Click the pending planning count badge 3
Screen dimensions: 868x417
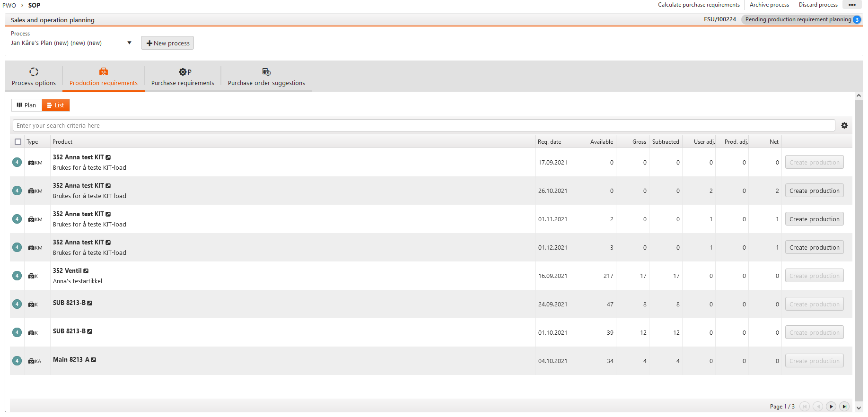tap(857, 20)
